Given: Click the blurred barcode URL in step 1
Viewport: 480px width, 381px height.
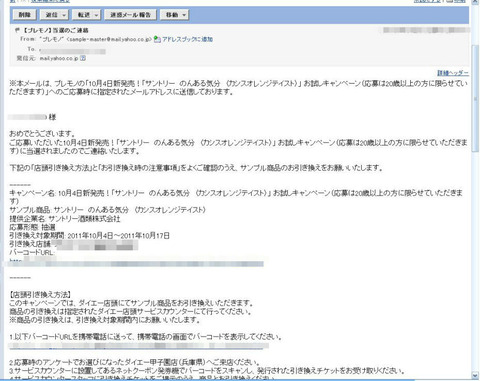Looking at the screenshot, I should click(138, 346).
